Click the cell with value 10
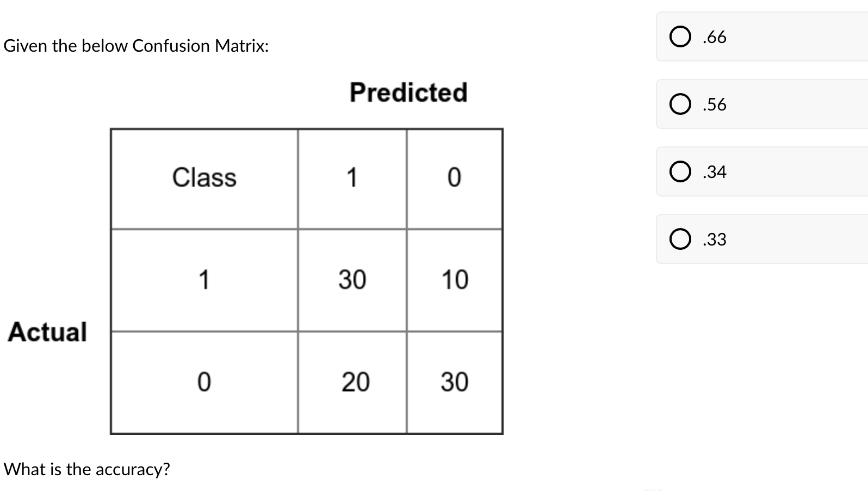Image resolution: width=868 pixels, height=491 pixels. pos(456,280)
